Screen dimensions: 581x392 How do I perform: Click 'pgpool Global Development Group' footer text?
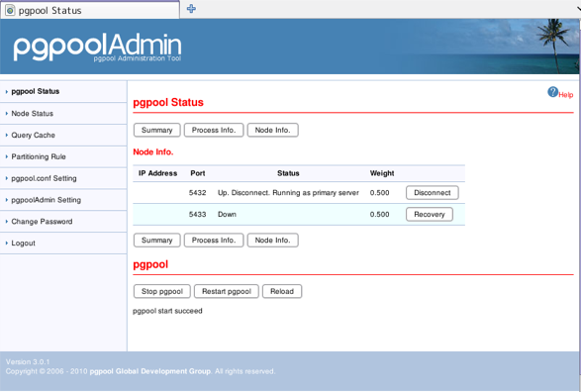pos(150,371)
